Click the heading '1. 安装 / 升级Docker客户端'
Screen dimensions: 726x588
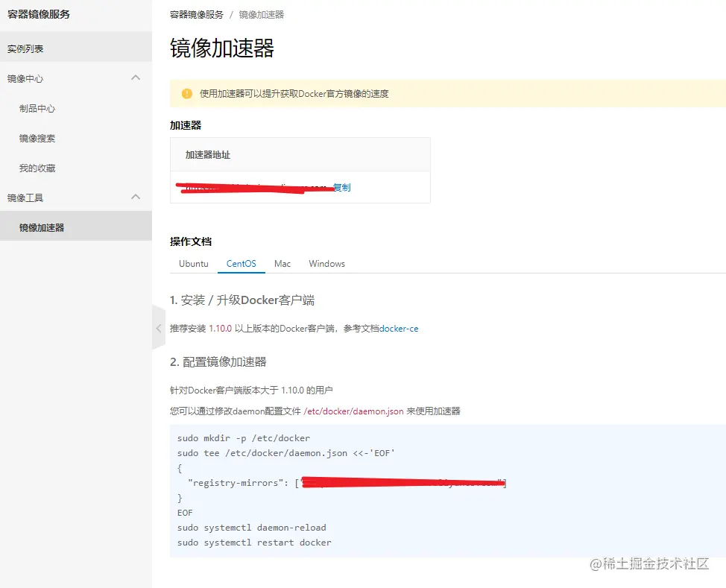coord(242,300)
